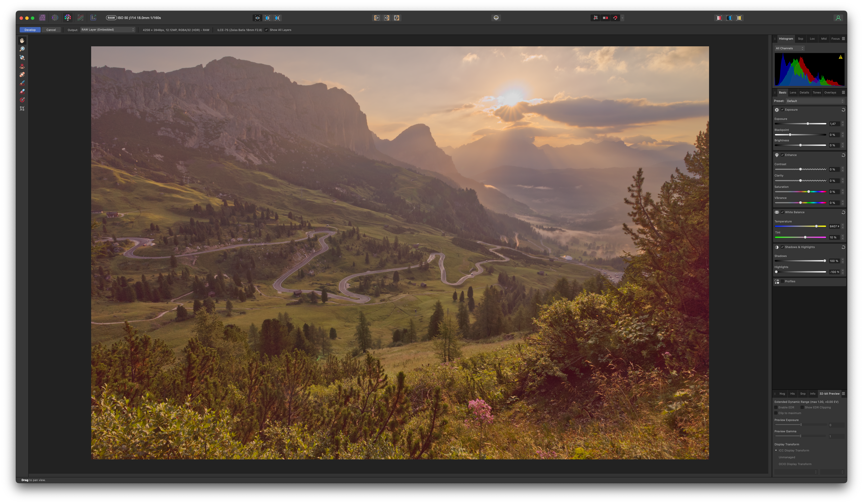
Task: Open the Develop Persona icon
Action: pyautogui.click(x=68, y=17)
